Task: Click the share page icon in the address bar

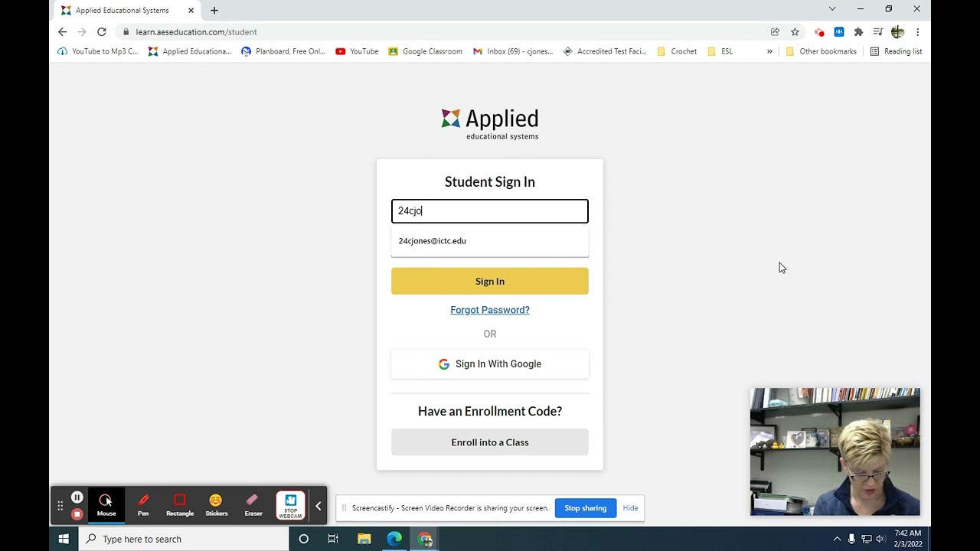Action: tap(775, 32)
